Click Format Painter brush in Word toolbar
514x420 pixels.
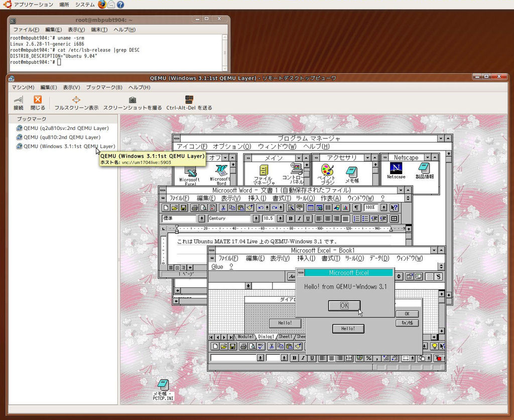click(250, 207)
